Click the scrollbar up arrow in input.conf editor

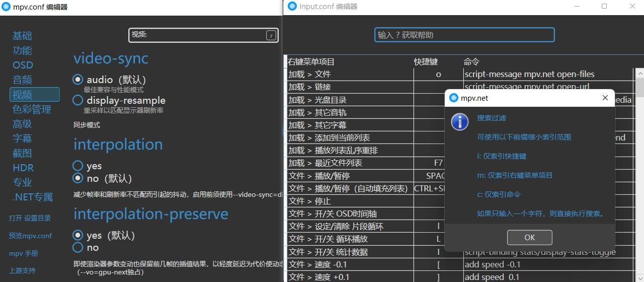[x=639, y=73]
